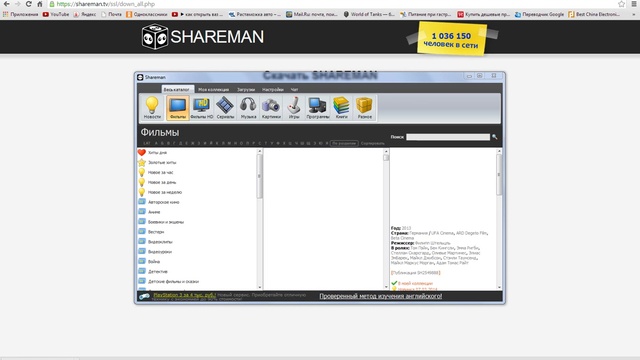Click the Новое за час lightbulb icon

coord(142,172)
